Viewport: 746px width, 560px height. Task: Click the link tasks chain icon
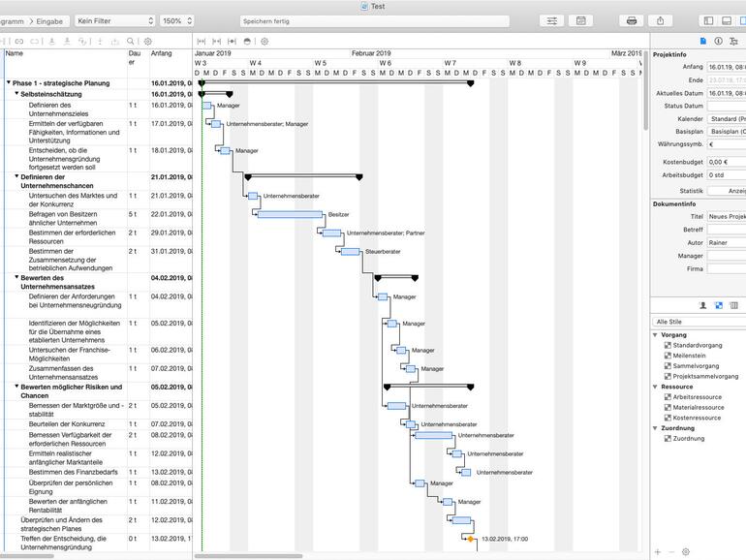coord(19,42)
